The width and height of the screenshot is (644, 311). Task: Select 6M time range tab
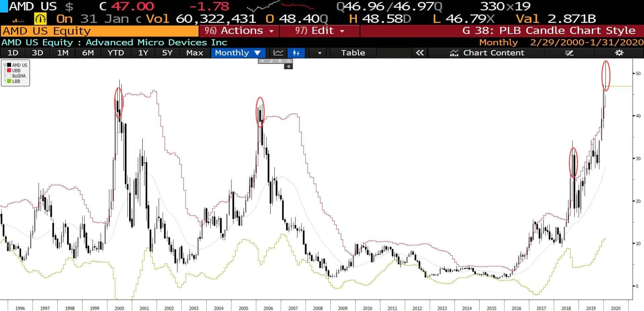click(x=88, y=53)
